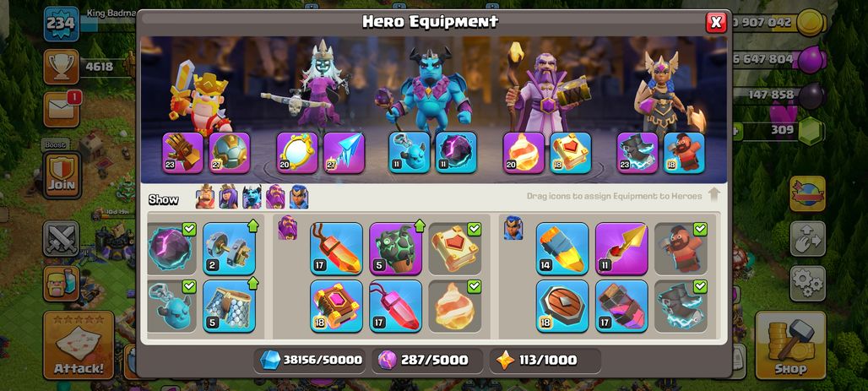Show Minion Prince equipment filter

[x=252, y=197]
